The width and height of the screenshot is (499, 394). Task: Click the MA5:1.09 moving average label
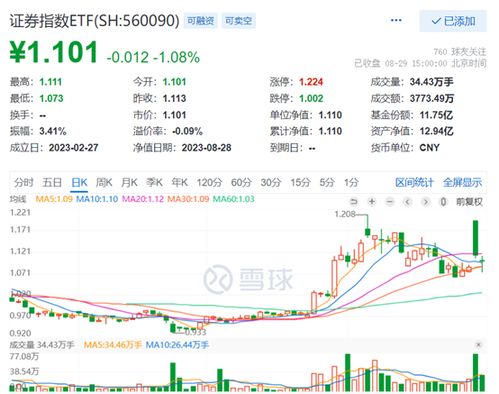tap(54, 199)
